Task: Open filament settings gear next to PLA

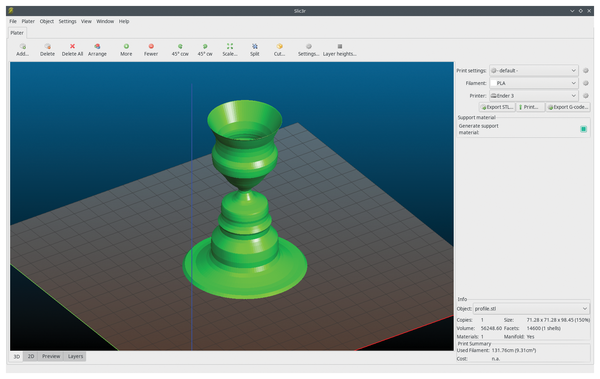Action: (x=585, y=83)
